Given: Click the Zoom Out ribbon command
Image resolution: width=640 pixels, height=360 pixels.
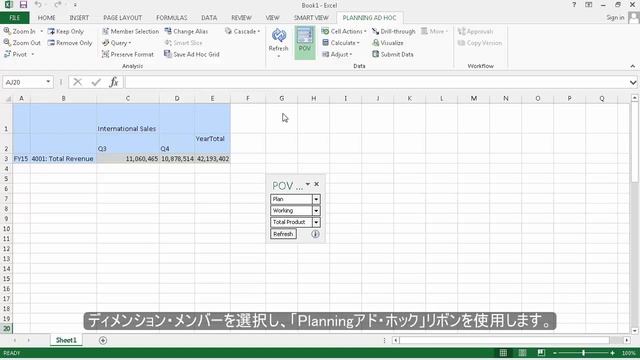Looking at the screenshot, I should [22, 42].
